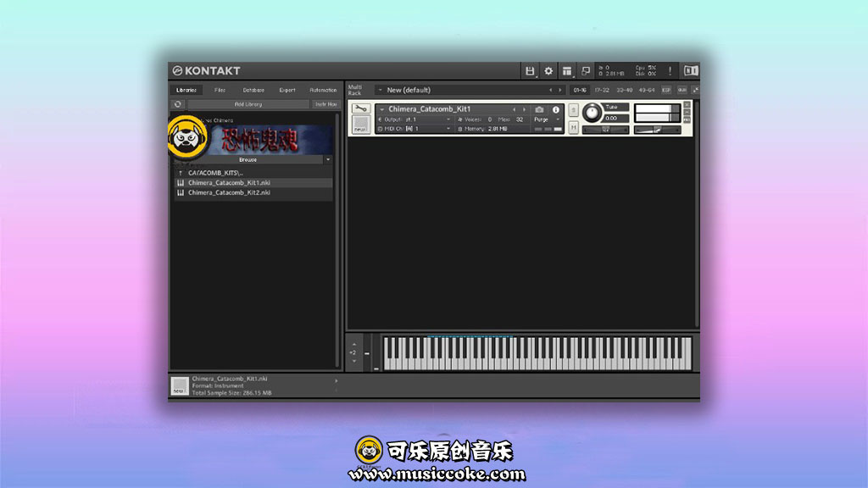
Task: Go to next multi preset arrow
Action: click(559, 90)
